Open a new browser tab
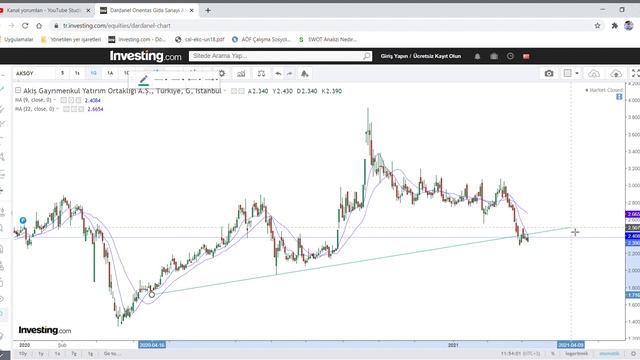 (208, 10)
